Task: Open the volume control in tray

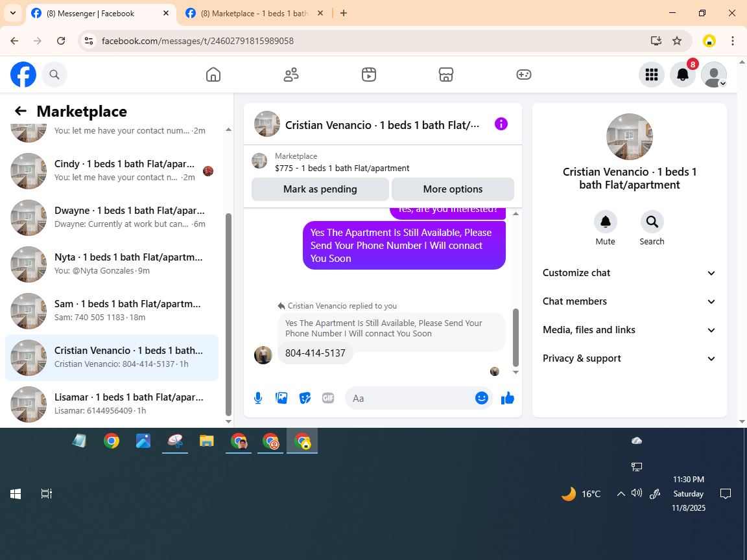Action: pyautogui.click(x=637, y=493)
